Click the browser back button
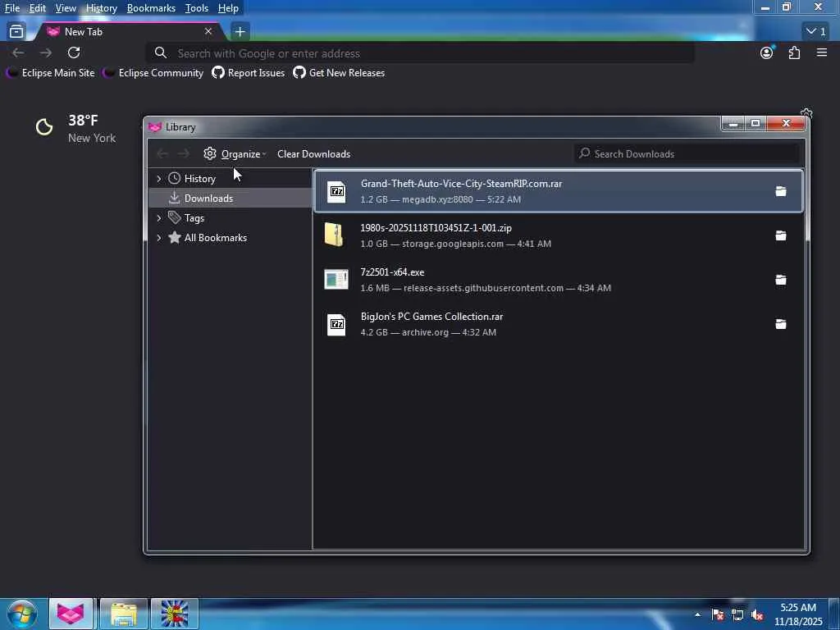 pyautogui.click(x=18, y=52)
